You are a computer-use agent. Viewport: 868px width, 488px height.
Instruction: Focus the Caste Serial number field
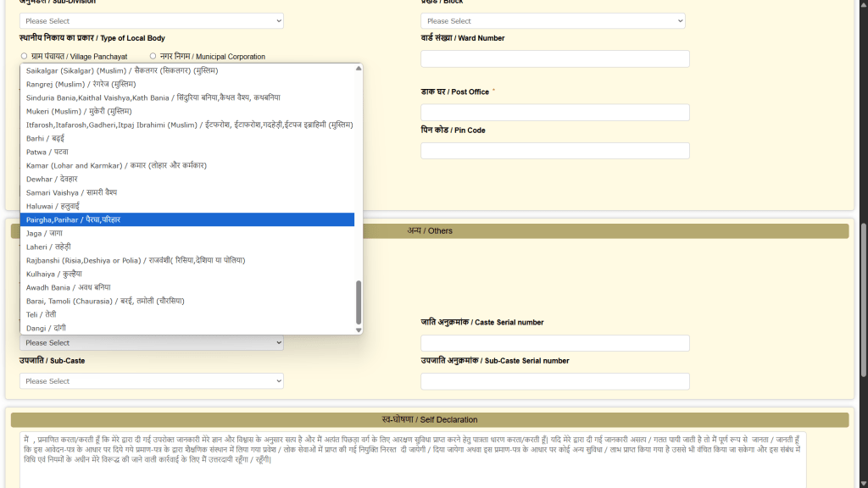point(555,342)
